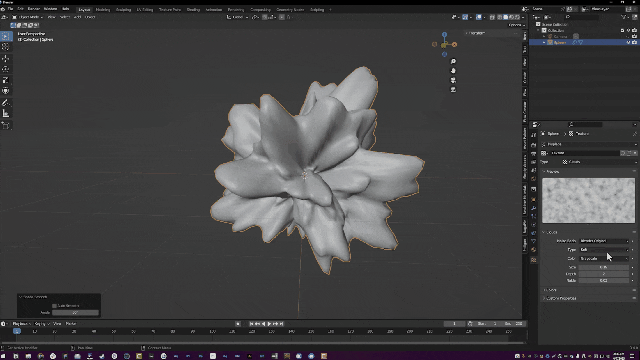640x360 pixels.
Task: Choose the Annotate pencil tool
Action: [x=6, y=102]
